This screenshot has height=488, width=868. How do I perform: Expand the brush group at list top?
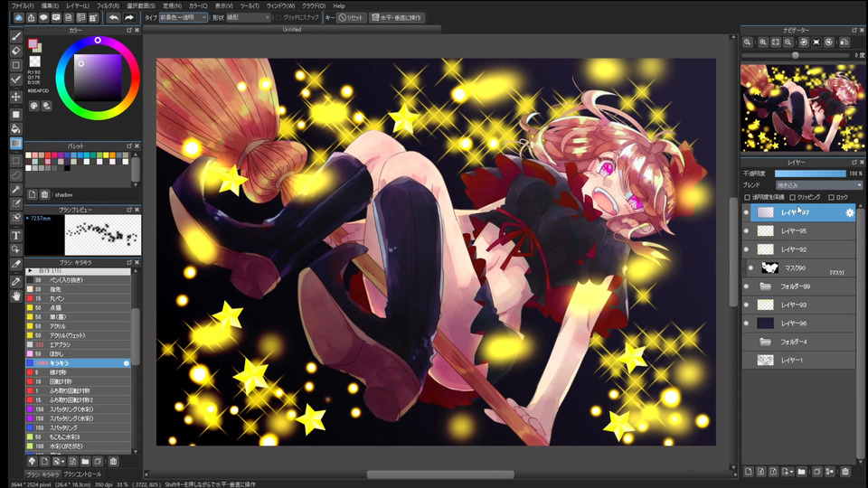coord(30,271)
